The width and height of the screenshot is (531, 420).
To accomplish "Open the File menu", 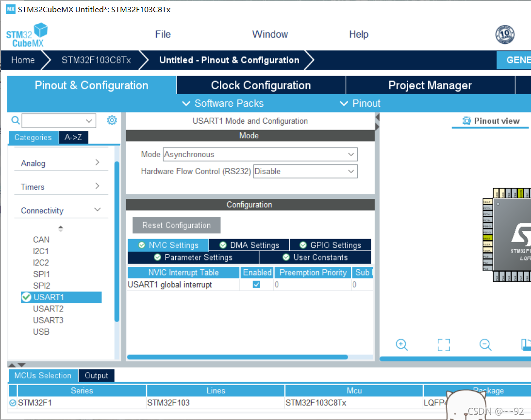I will coord(163,34).
